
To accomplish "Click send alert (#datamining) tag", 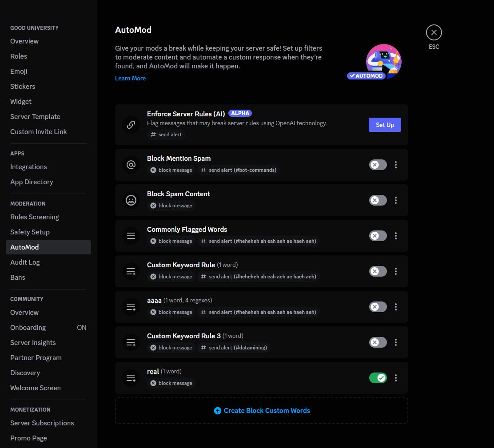I will 234,348.
